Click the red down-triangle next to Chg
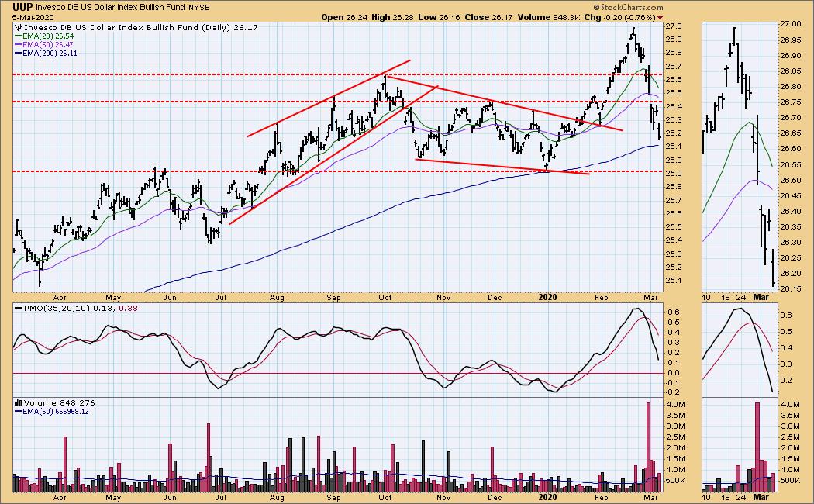The height and width of the screenshot is (504, 814). [660, 18]
